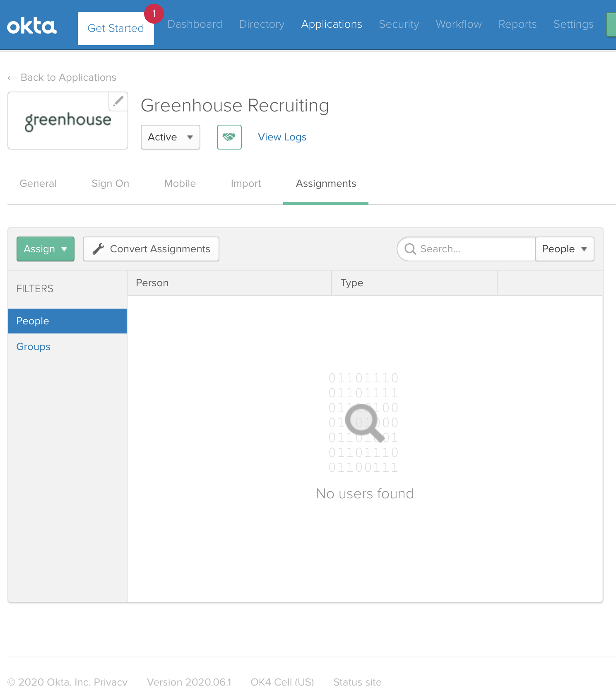Viewport: 616px width, 686px height.
Task: Open the People search-scope dropdown
Action: pyautogui.click(x=565, y=249)
